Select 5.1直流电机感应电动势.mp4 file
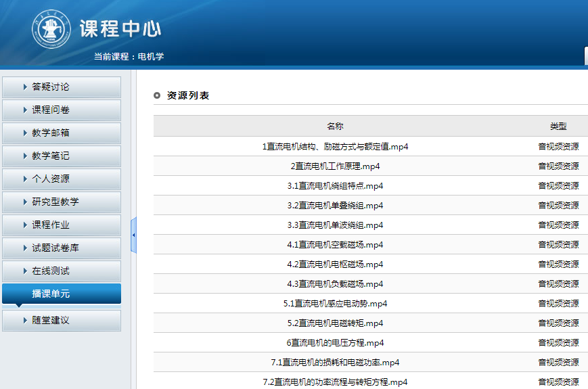 point(335,303)
